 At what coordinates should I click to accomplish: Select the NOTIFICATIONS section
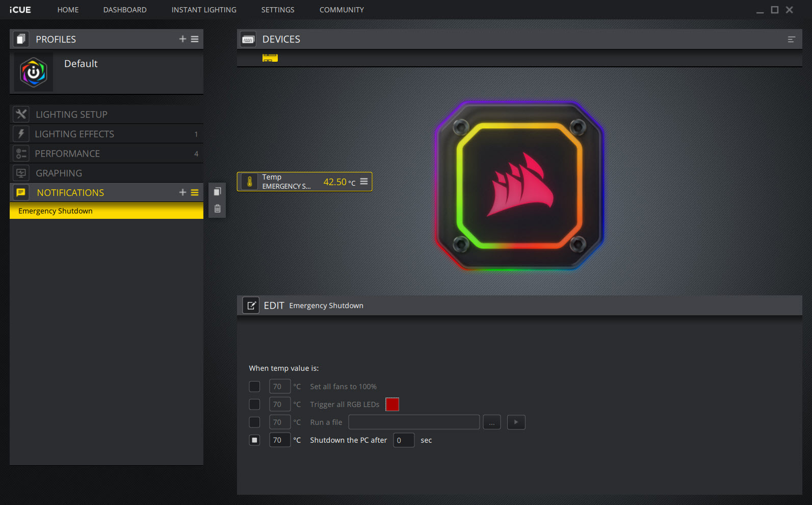pos(107,192)
